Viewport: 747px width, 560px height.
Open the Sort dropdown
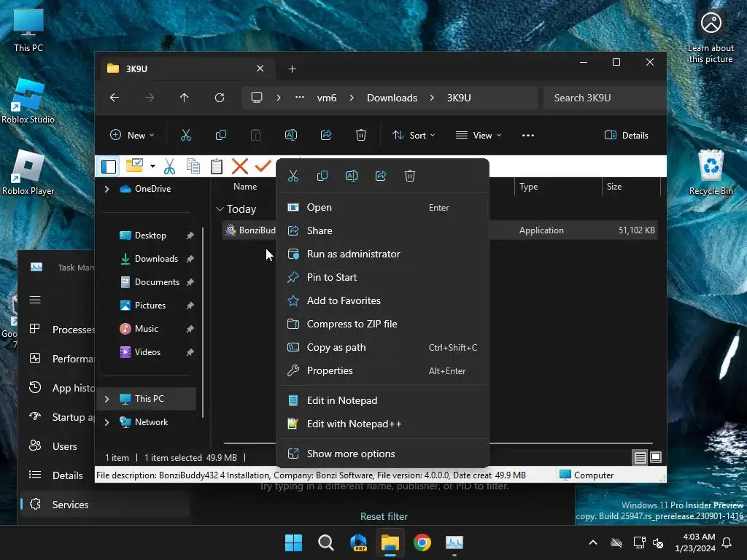pyautogui.click(x=413, y=135)
